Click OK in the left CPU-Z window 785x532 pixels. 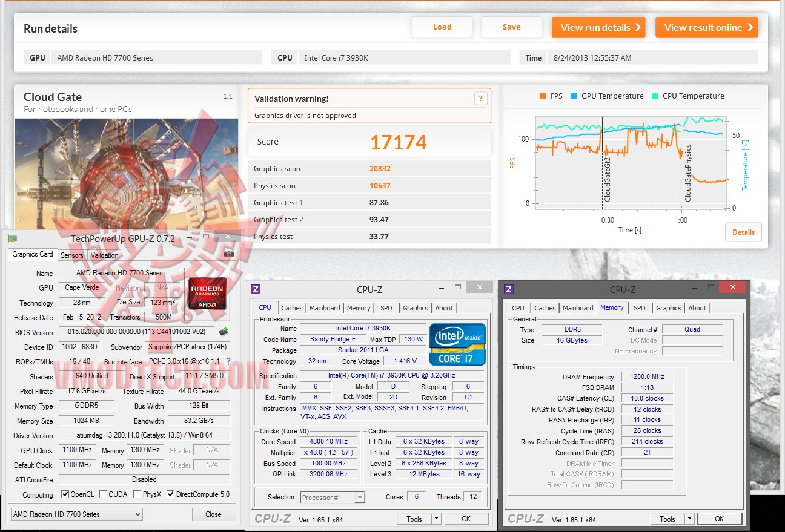pyautogui.click(x=466, y=519)
